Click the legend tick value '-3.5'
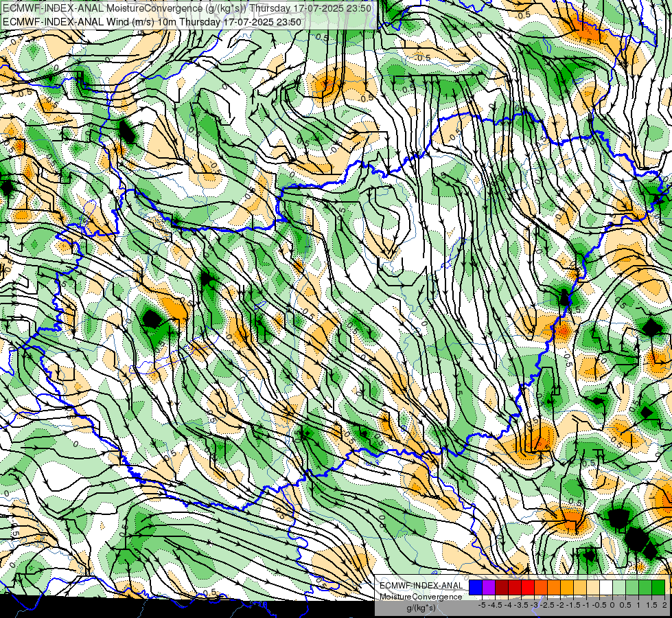 click(x=522, y=605)
